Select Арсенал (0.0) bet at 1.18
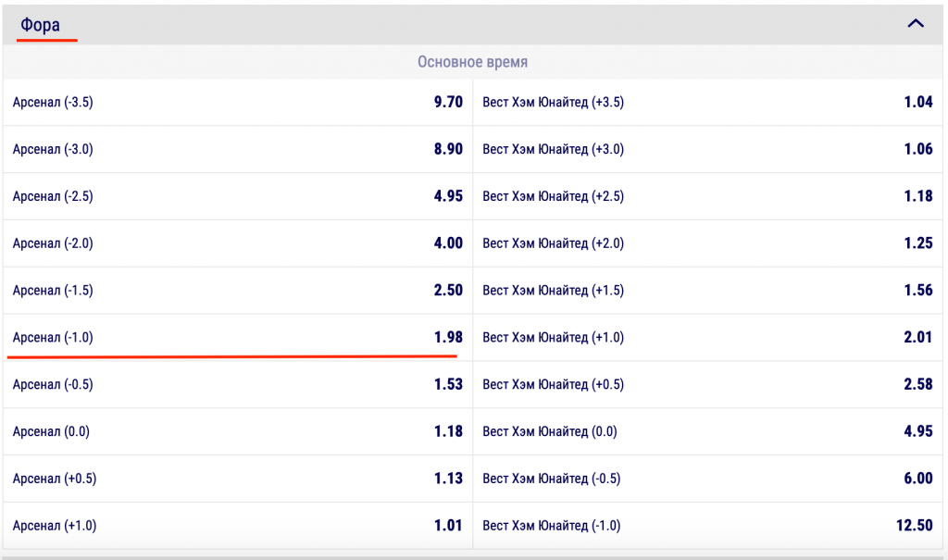This screenshot has width=948, height=560. 238,431
